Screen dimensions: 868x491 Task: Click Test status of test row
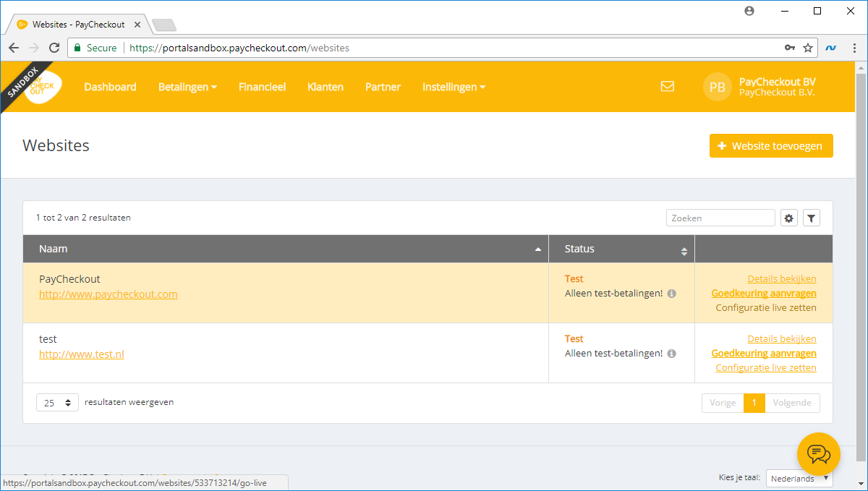[x=574, y=339]
